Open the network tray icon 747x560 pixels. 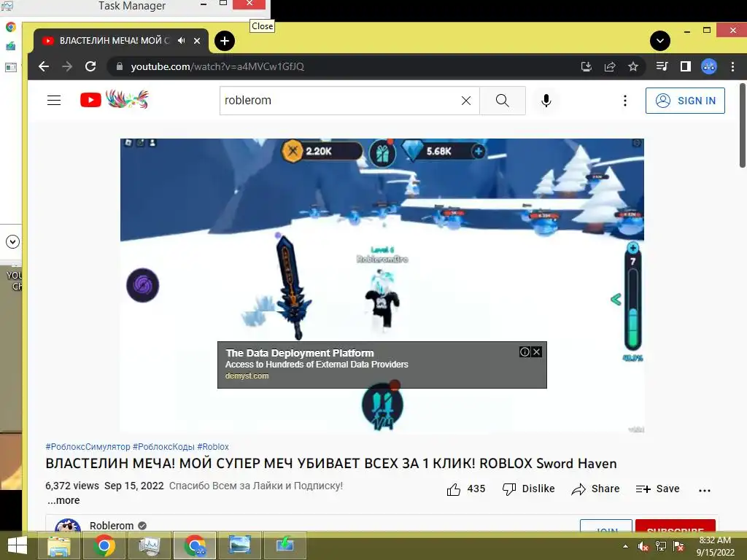661,546
